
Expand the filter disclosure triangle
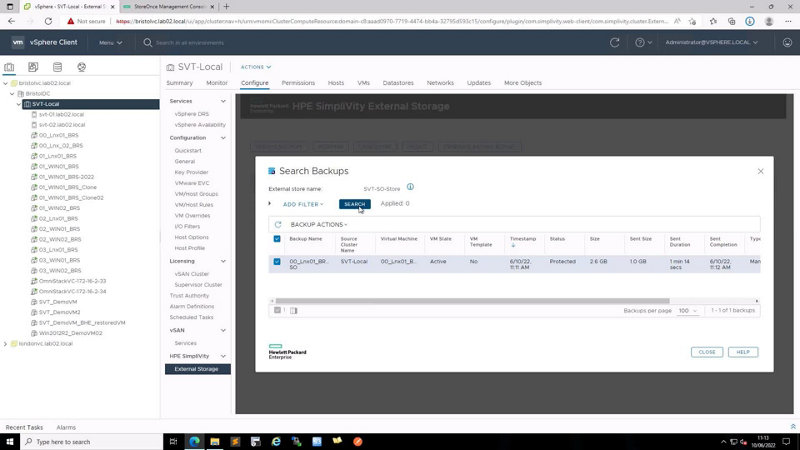point(270,204)
